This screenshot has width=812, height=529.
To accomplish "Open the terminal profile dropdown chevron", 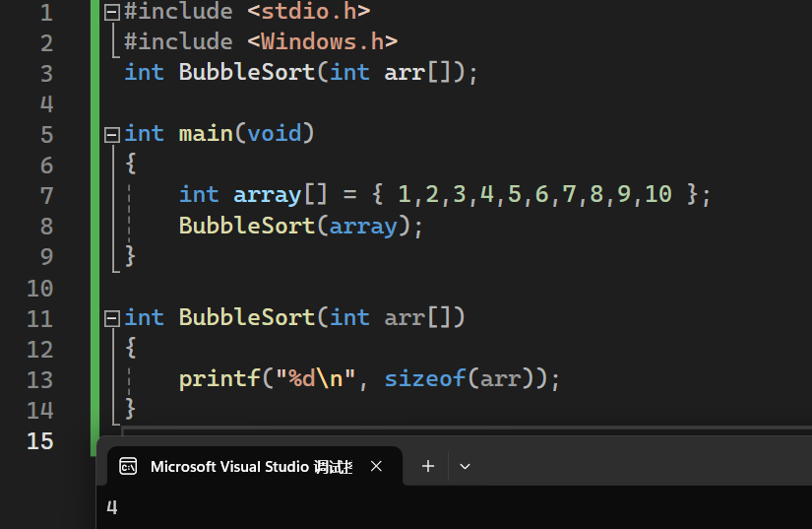I will (466, 466).
